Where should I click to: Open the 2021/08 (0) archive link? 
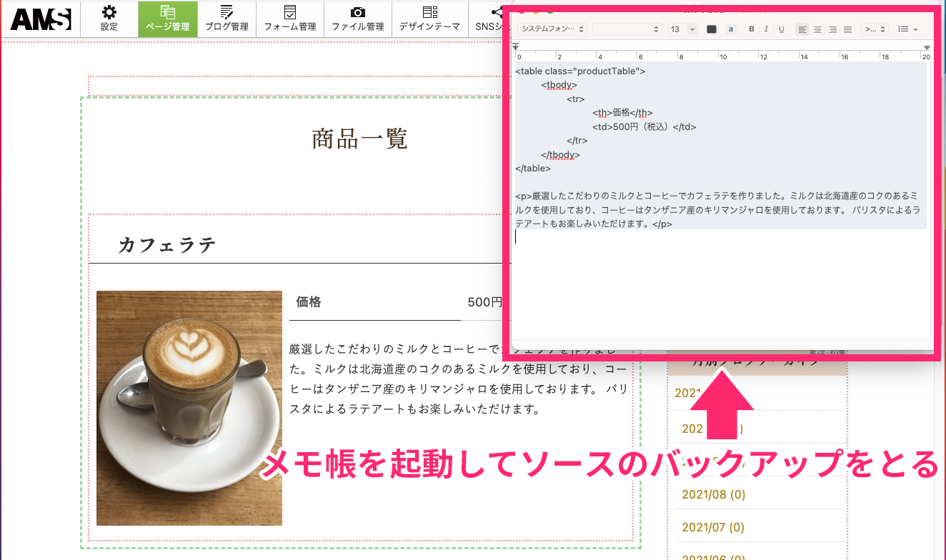tap(713, 494)
